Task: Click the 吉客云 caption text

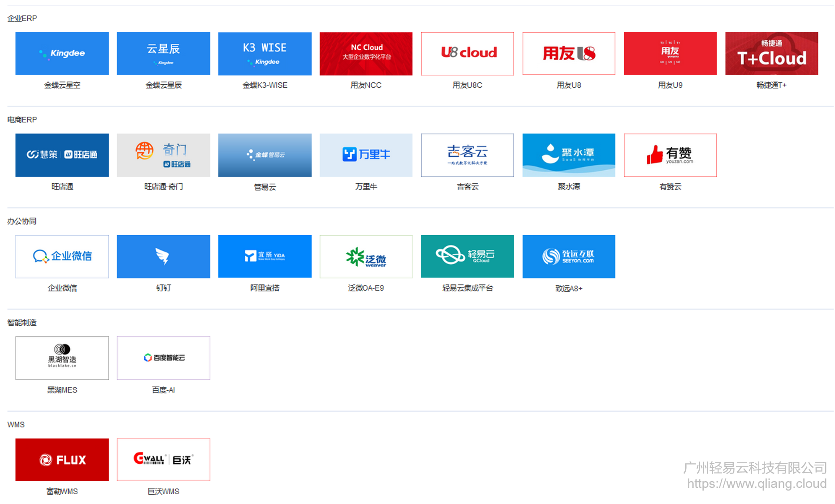Action: pos(467,187)
